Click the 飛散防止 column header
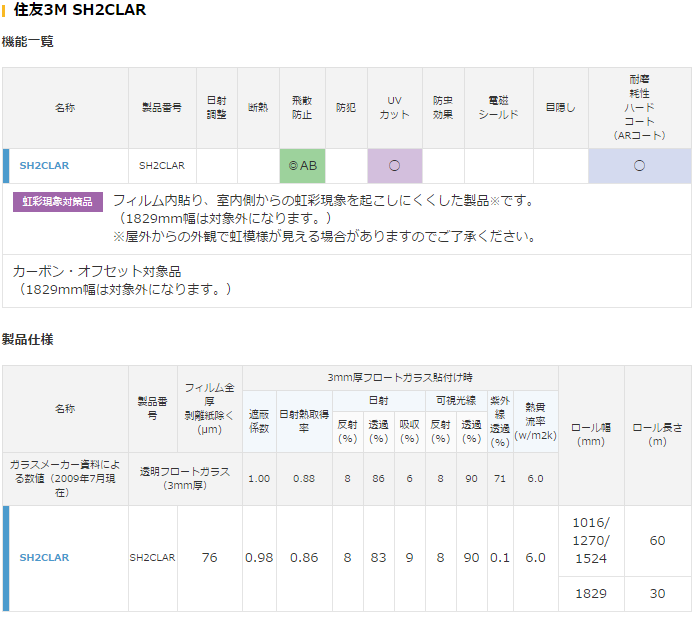Image resolution: width=699 pixels, height=617 pixels. click(x=302, y=107)
